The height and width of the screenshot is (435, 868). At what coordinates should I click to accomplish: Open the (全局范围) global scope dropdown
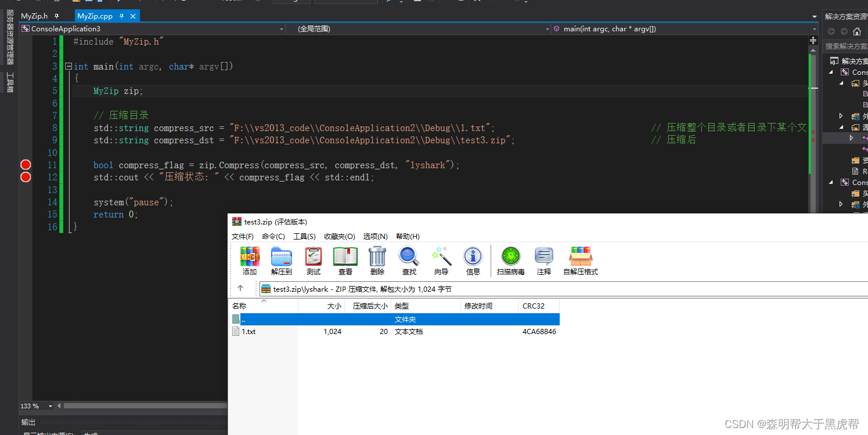(547, 29)
